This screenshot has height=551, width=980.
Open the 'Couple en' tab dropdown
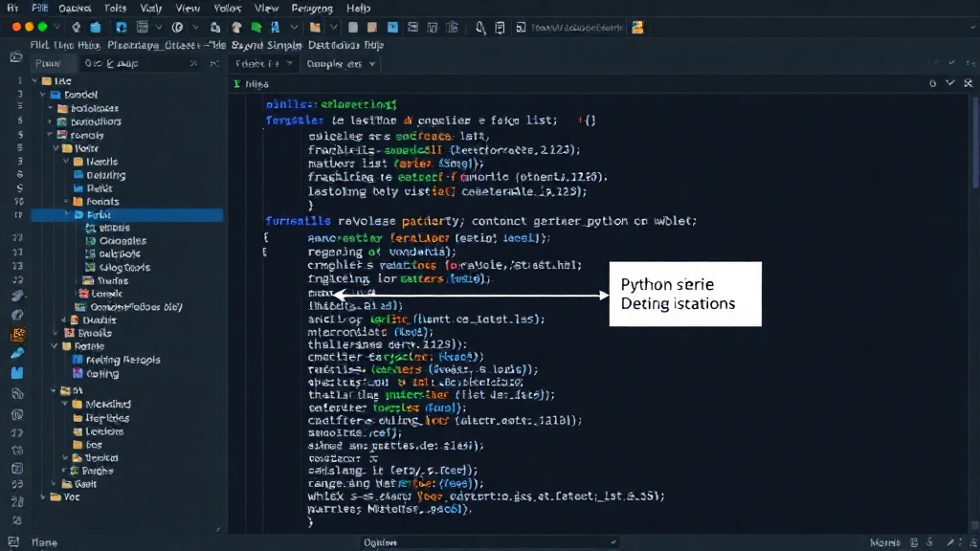(372, 64)
